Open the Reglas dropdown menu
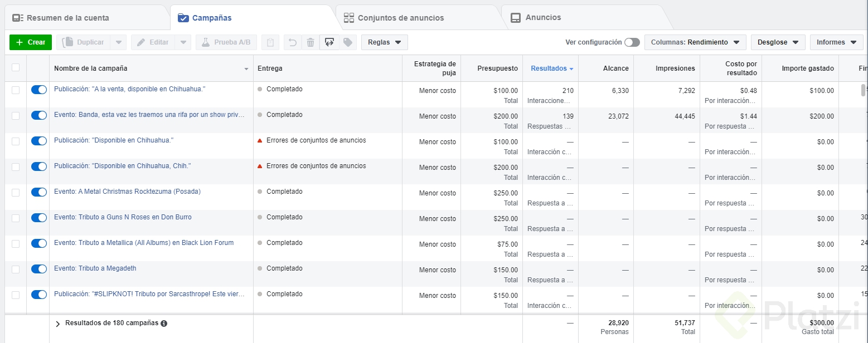Image resolution: width=868 pixels, height=343 pixels. [384, 42]
